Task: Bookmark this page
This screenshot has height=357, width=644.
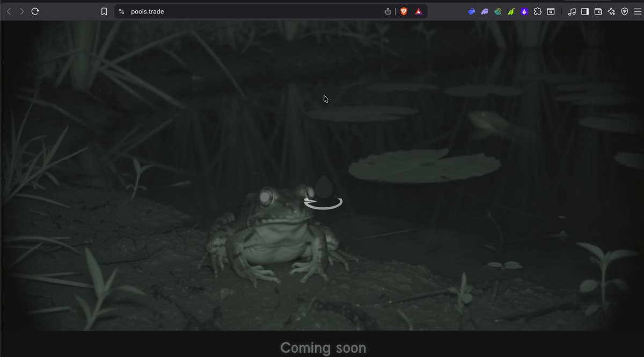Action: [104, 11]
